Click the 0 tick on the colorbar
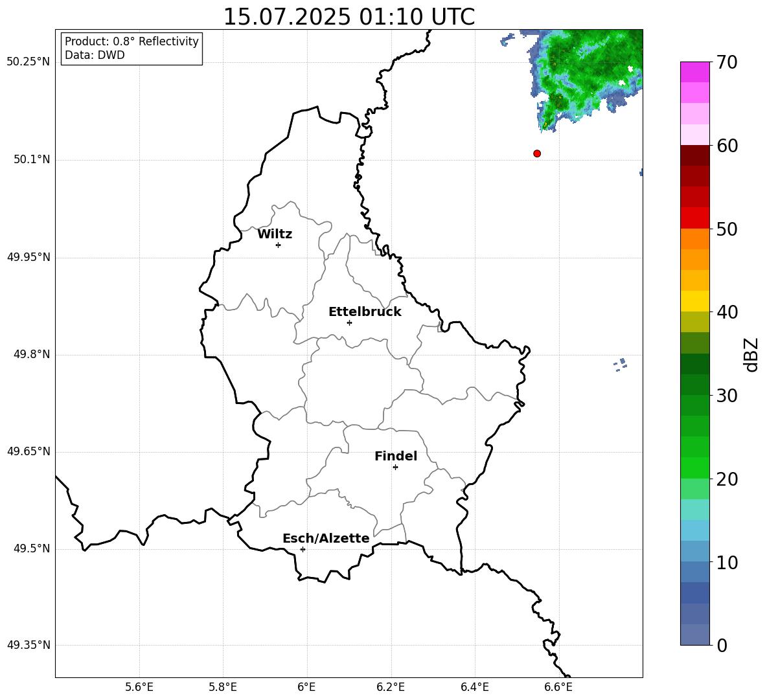Image resolution: width=767 pixels, height=700 pixels. 722,645
